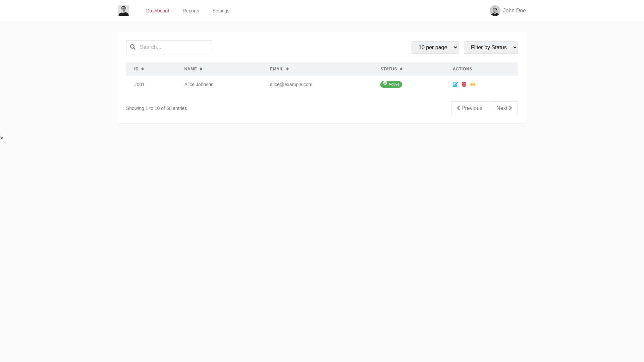
Task: Click the search magnifier icon
Action: tap(133, 47)
